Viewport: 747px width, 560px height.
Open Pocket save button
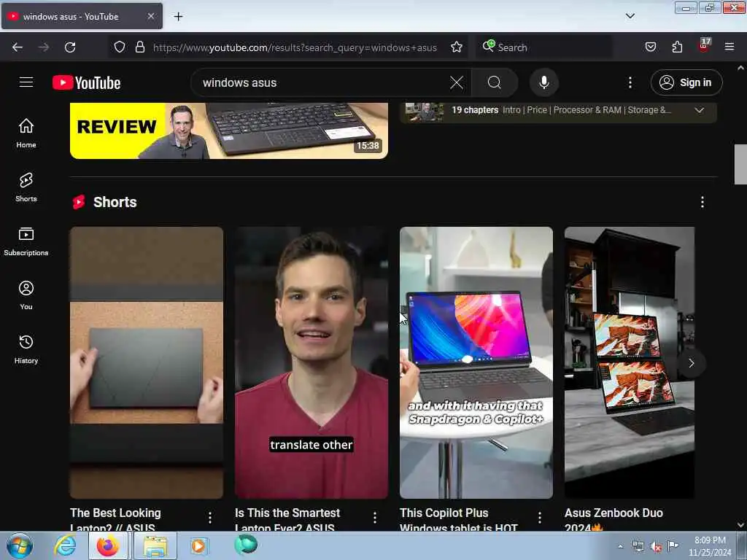[x=650, y=47]
